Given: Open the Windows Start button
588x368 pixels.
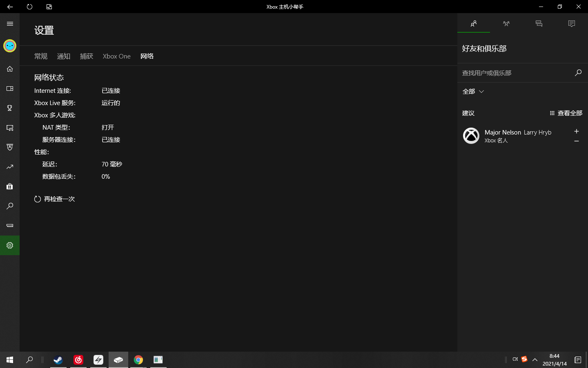Looking at the screenshot, I should pos(10,360).
